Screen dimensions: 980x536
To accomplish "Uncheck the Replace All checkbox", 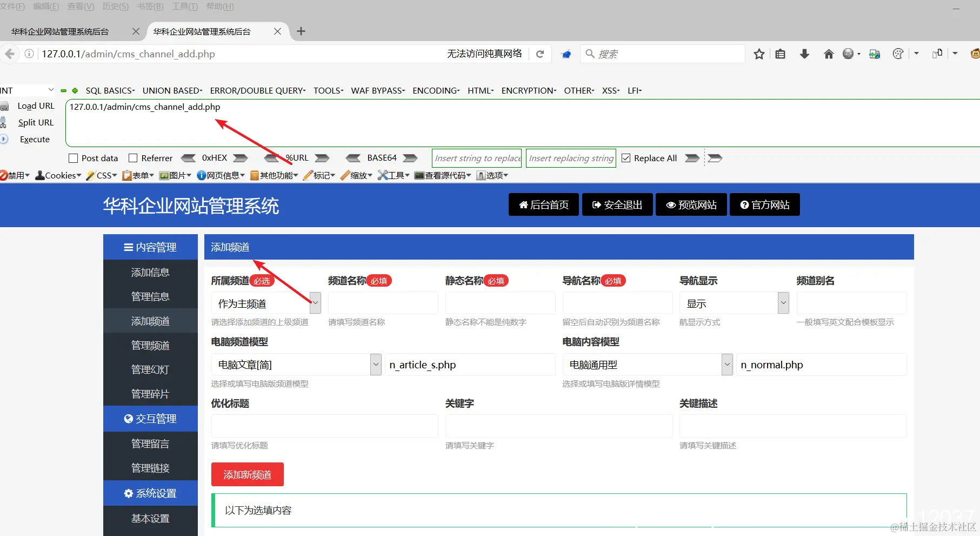I will click(x=626, y=158).
